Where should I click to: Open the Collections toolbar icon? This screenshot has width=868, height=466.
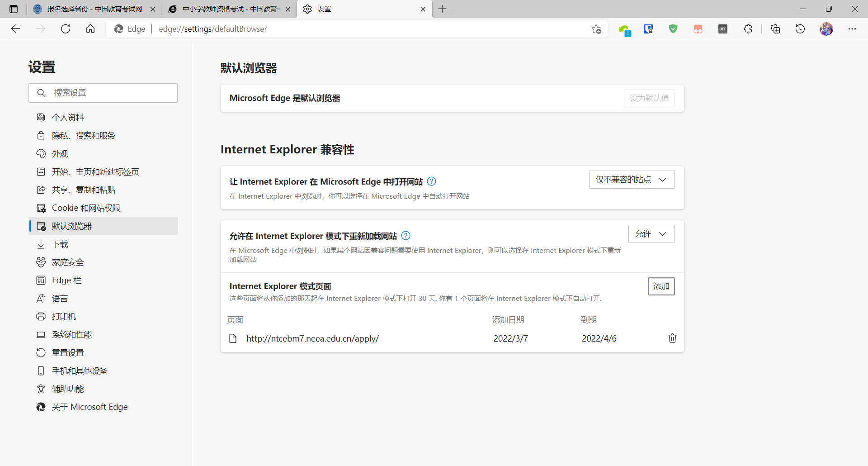click(x=775, y=29)
